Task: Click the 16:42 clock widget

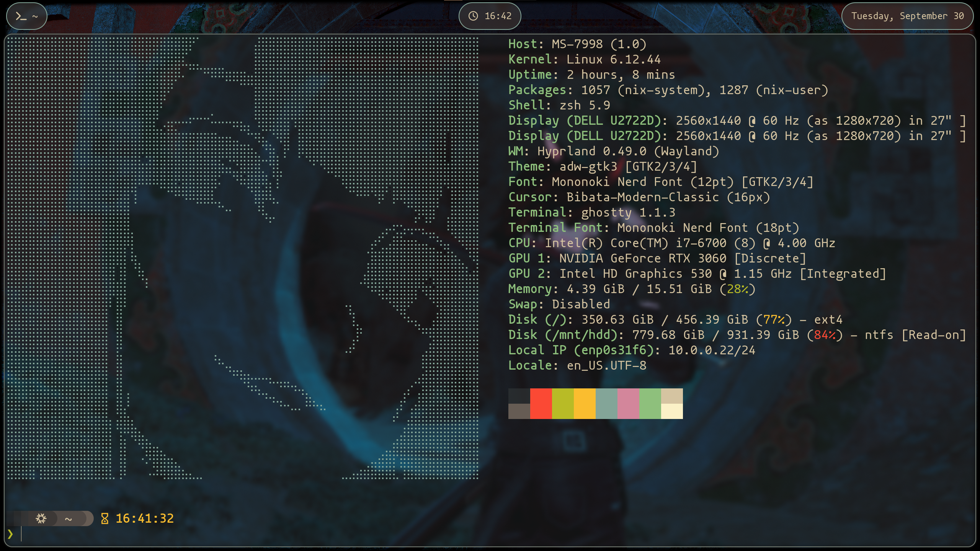Action: (x=498, y=16)
